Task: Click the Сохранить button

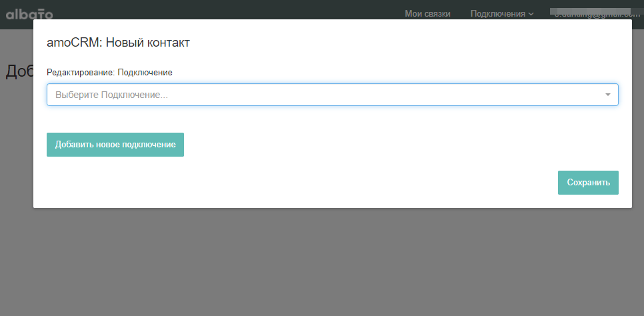Action: coord(588,183)
